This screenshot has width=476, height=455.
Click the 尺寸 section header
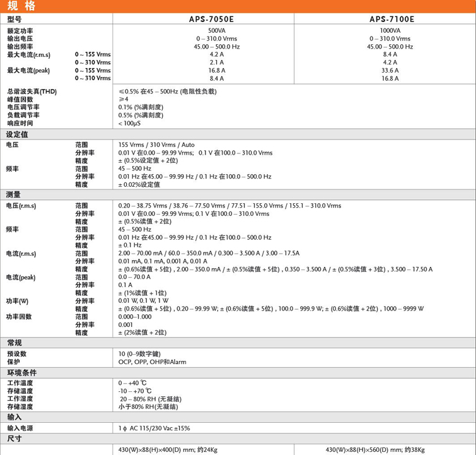coord(14,438)
